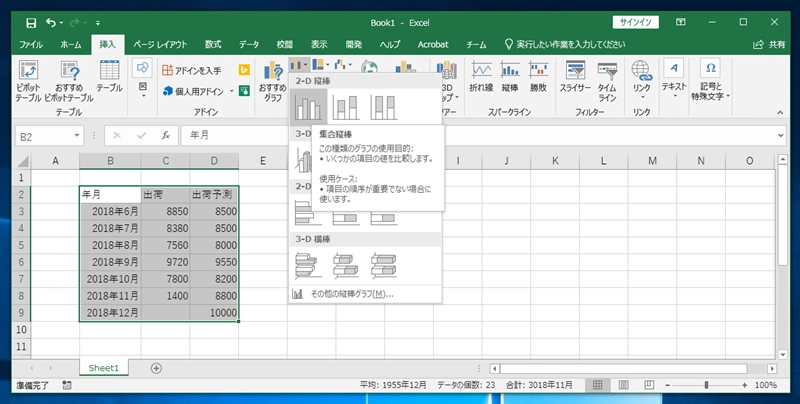Switch to the Data (データ) tab
The height and width of the screenshot is (404, 800).
coord(249,44)
